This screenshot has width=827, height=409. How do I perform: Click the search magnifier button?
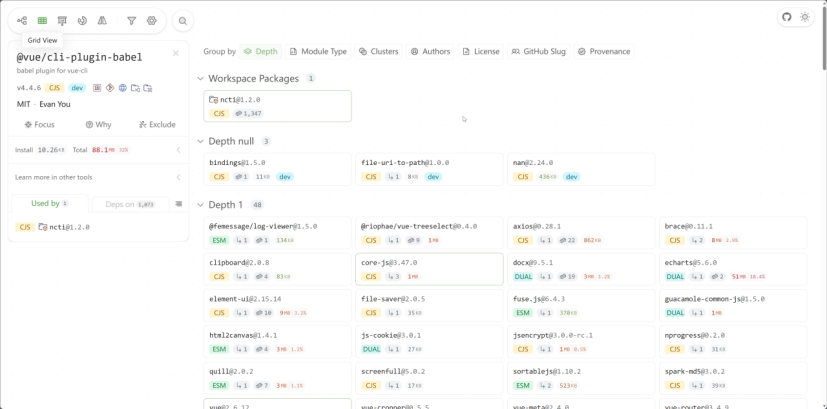[x=182, y=21]
